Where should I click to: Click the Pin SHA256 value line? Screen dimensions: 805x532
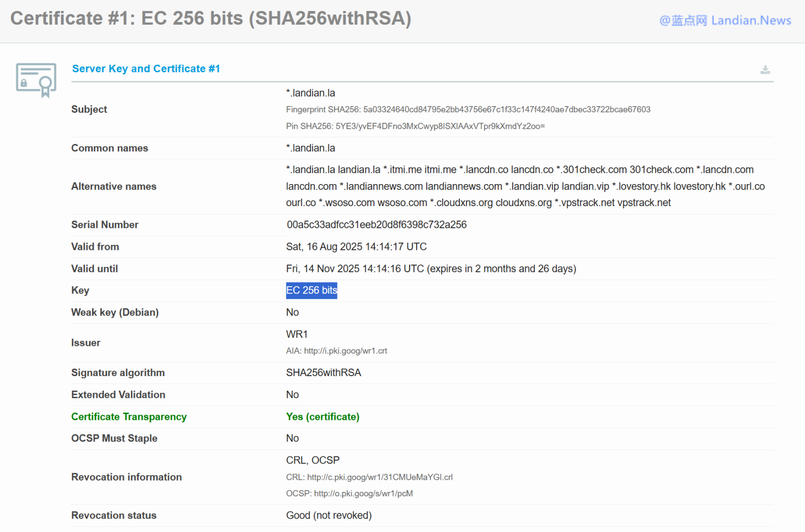click(x=415, y=126)
